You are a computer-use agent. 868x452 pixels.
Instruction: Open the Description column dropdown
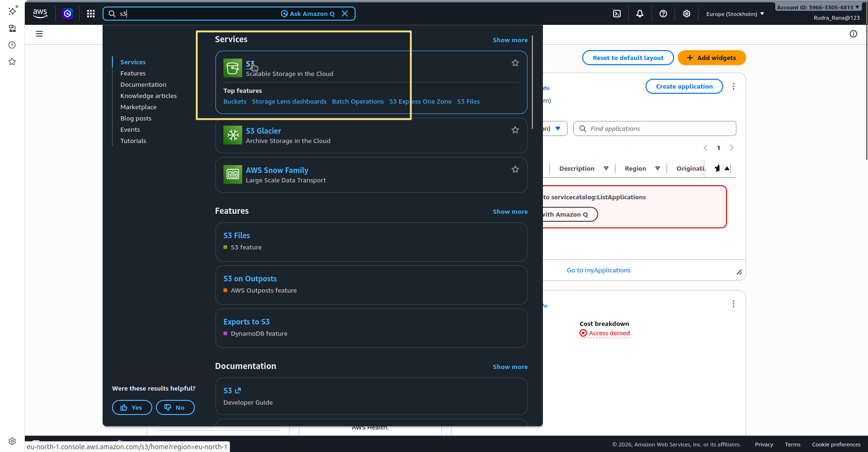[x=606, y=168]
